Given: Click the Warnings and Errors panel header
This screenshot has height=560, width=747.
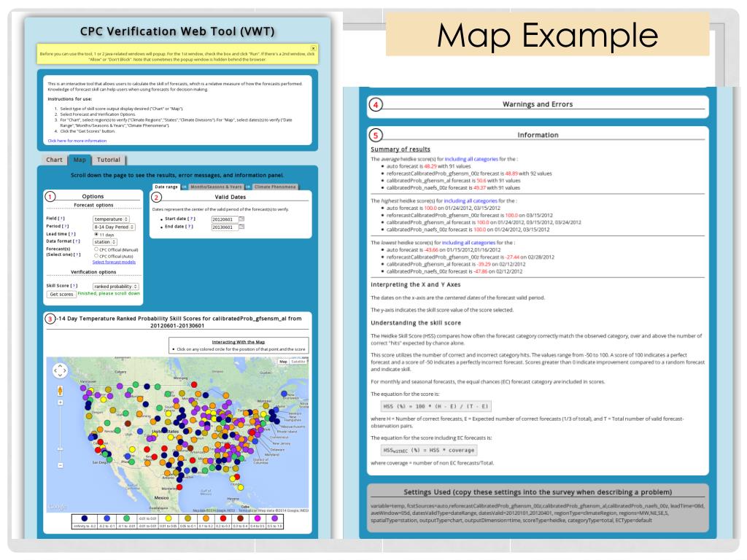Looking at the screenshot, I should coord(538,104).
